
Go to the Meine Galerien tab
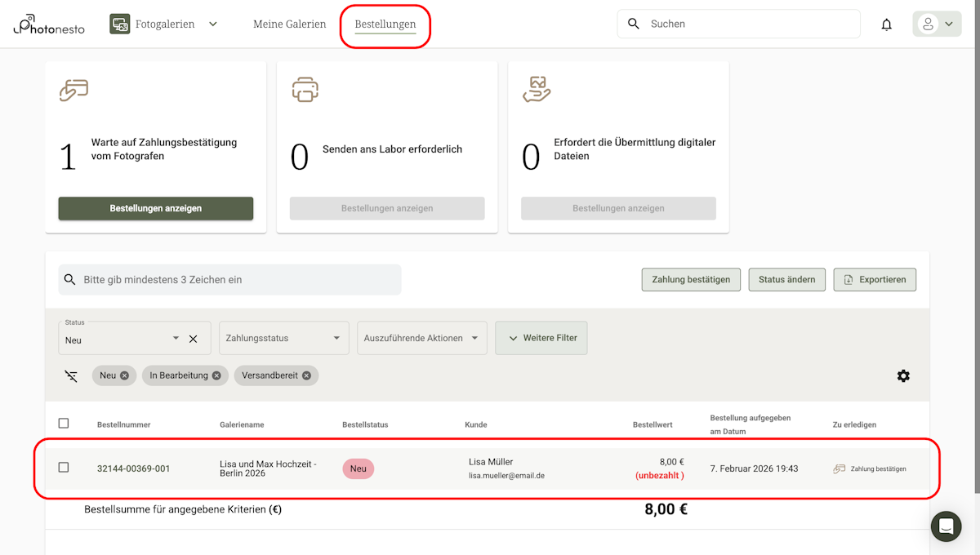[x=289, y=24]
